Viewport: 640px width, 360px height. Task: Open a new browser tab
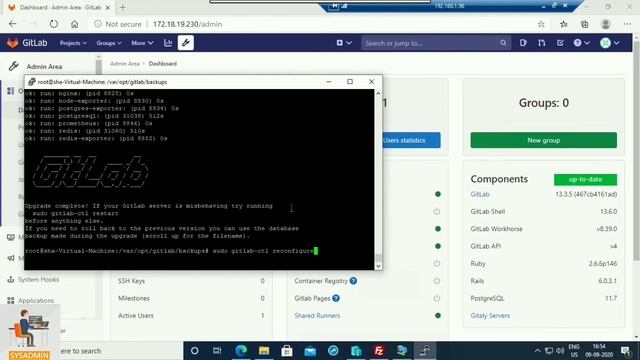click(x=123, y=7)
